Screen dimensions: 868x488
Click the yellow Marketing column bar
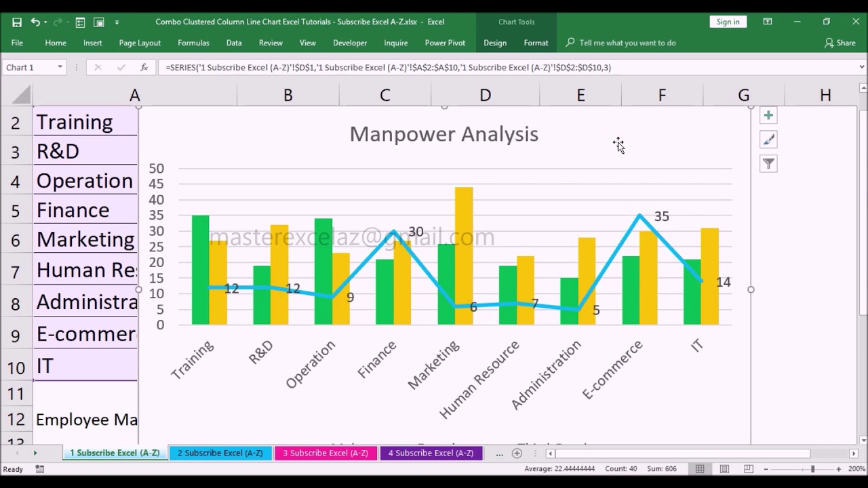[x=464, y=256]
